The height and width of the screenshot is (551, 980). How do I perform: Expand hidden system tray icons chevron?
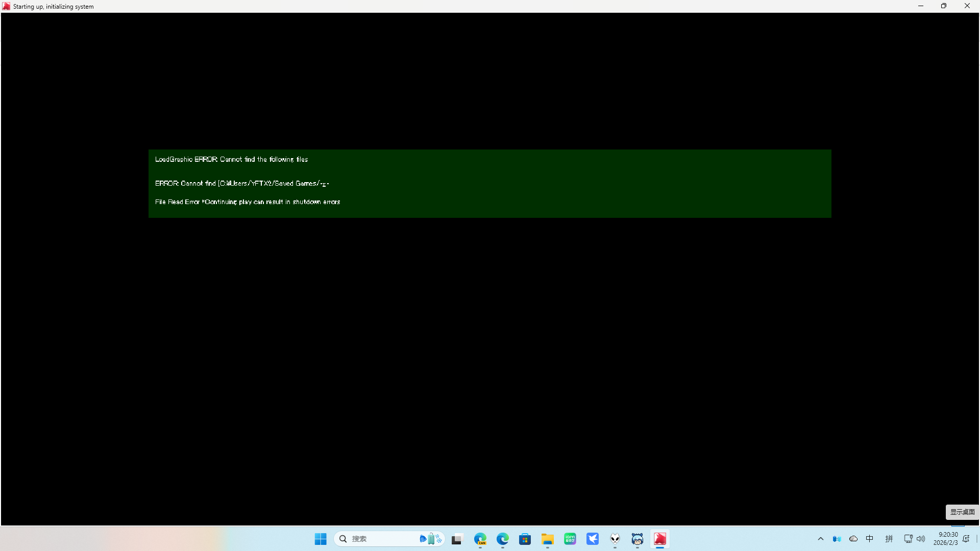point(821,539)
